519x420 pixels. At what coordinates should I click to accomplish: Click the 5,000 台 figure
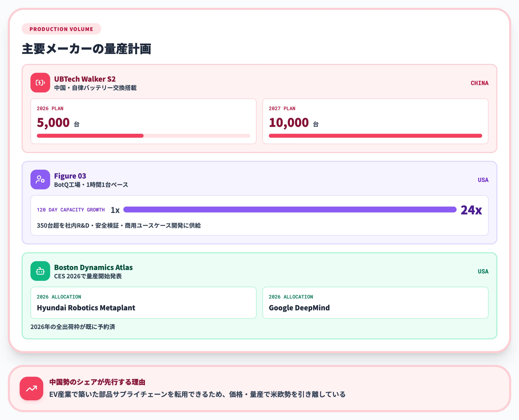pyautogui.click(x=58, y=122)
